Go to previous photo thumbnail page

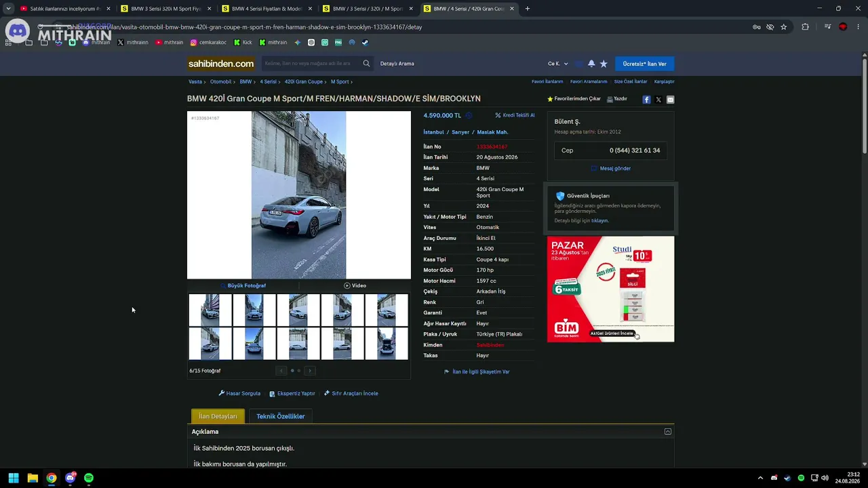coord(281,371)
